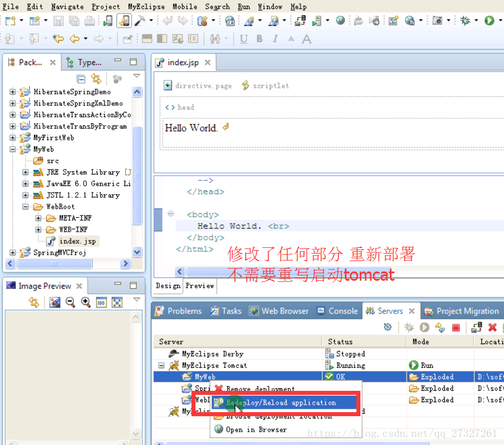
Task: Click the scriptlet element in designer
Action: 265,86
